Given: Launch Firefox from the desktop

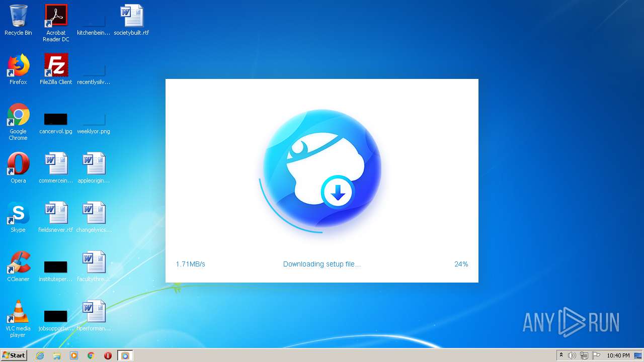Looking at the screenshot, I should [18, 69].
